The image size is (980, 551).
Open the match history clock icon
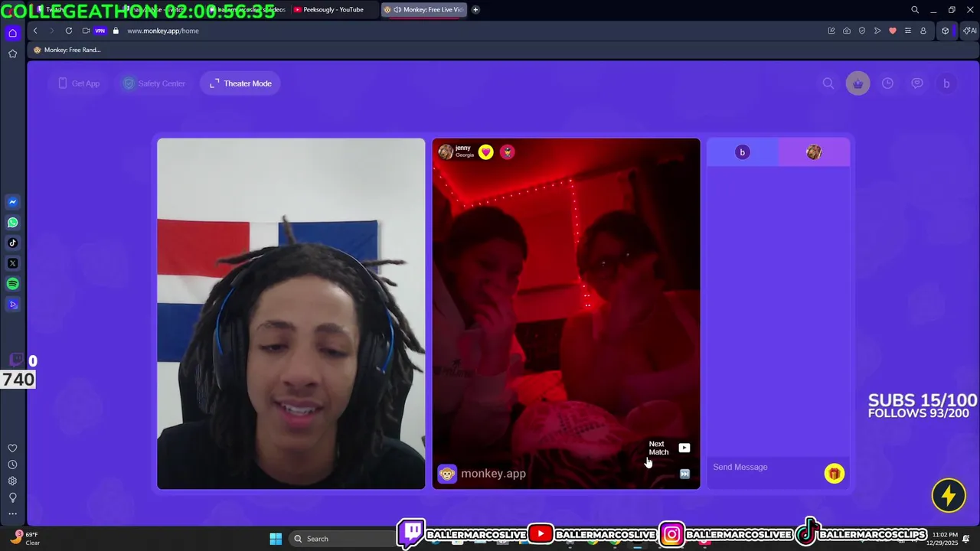(887, 83)
